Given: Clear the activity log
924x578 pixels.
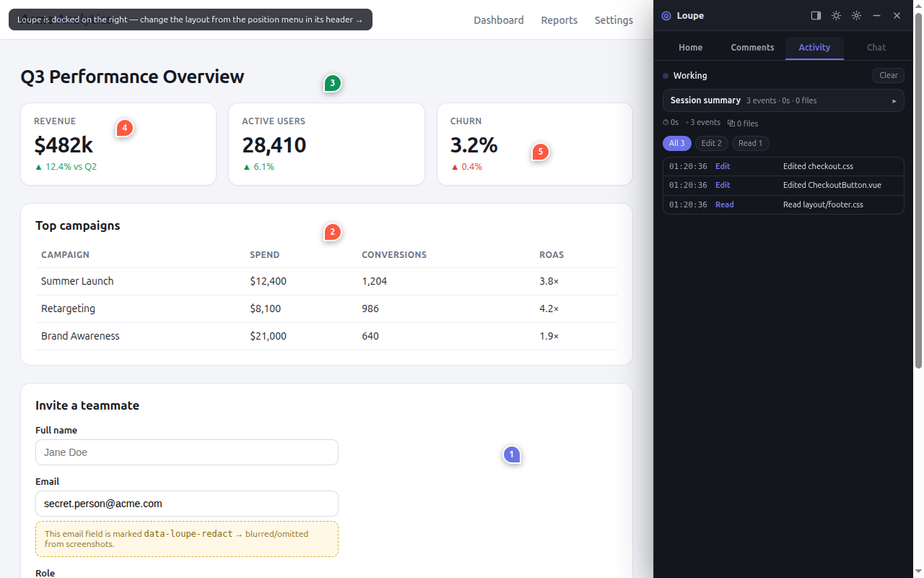Looking at the screenshot, I should coord(889,75).
